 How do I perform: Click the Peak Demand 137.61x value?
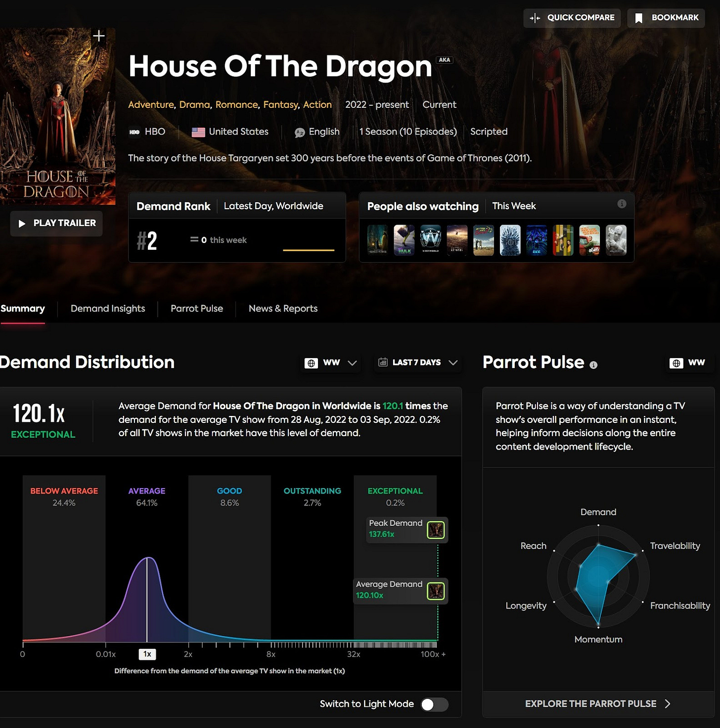point(381,535)
